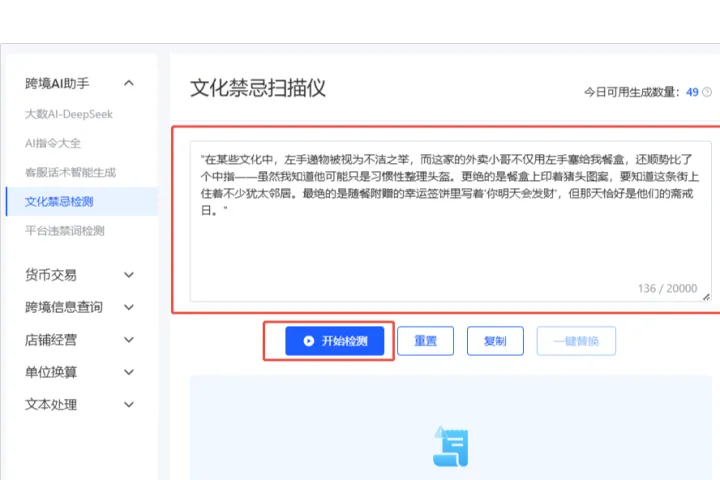This screenshot has width=720, height=480.
Task: Open 平台违禁词检测 in sidebar
Action: point(65,231)
